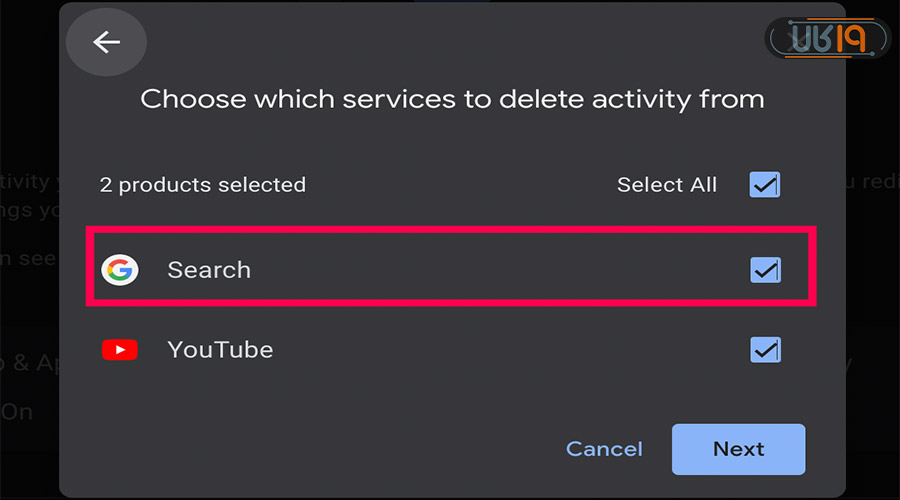Image resolution: width=900 pixels, height=500 pixels.
Task: Click the dimmed 'u redi' text at right edge
Action: 873,181
